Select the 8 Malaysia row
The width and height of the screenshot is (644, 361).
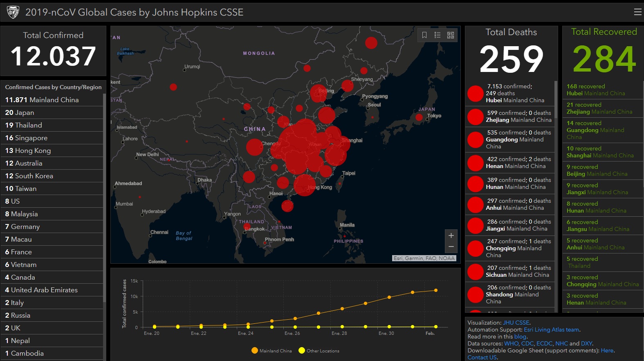52,214
